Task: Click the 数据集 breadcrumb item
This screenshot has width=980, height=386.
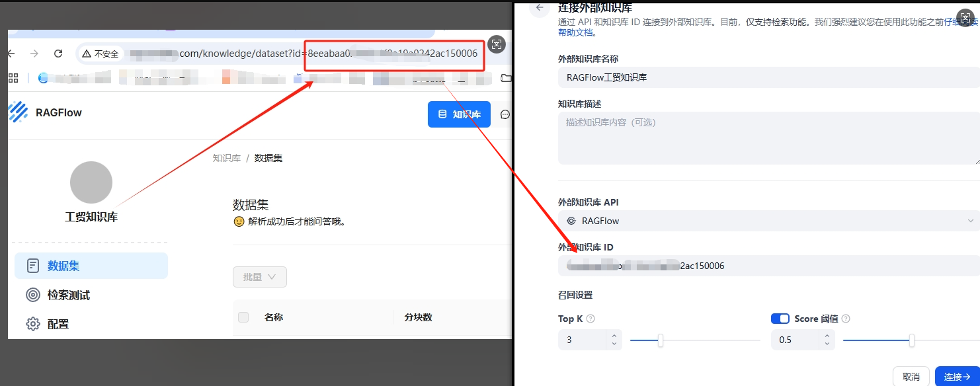Action: point(268,158)
